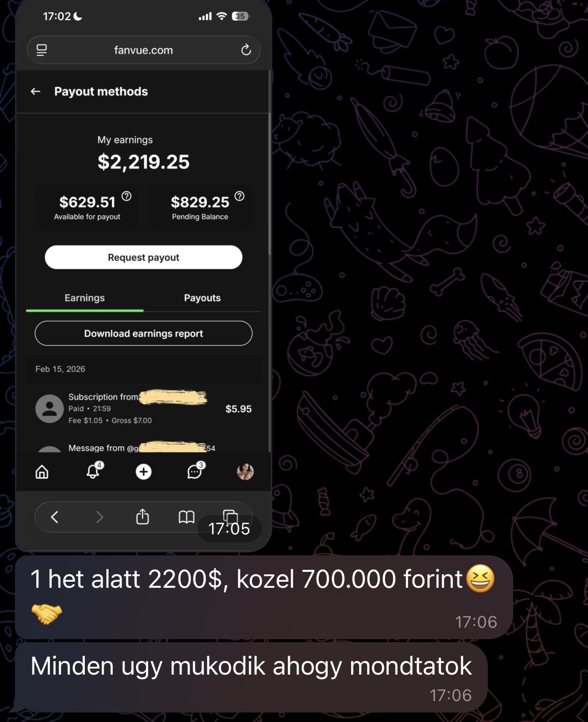Open the reader/page menu icon in address bar

click(x=42, y=50)
